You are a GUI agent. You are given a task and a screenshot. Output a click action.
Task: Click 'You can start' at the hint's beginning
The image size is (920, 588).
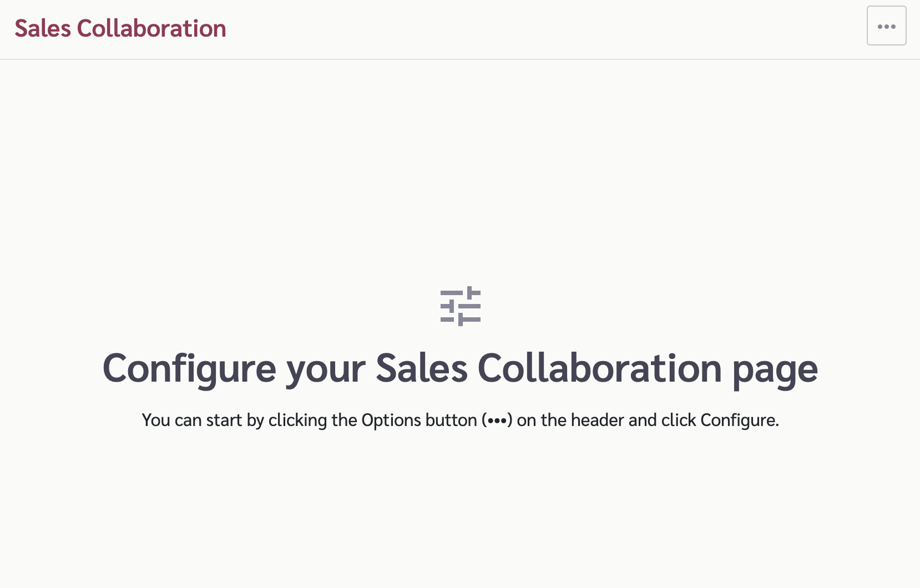tap(192, 420)
